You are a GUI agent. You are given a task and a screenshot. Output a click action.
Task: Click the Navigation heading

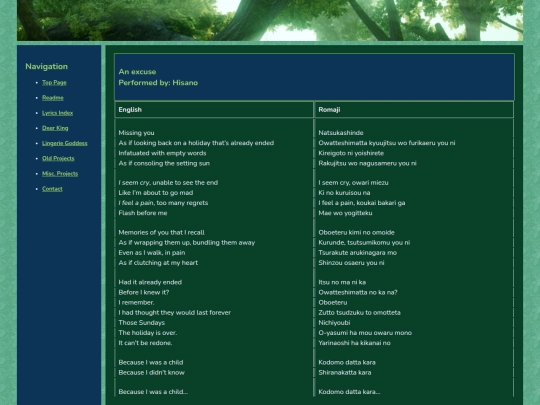pyautogui.click(x=46, y=66)
